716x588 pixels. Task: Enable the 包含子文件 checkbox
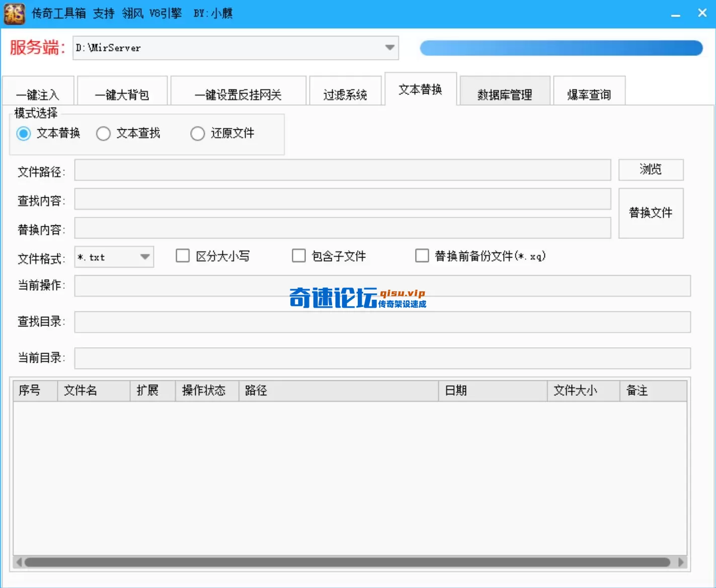click(x=299, y=256)
